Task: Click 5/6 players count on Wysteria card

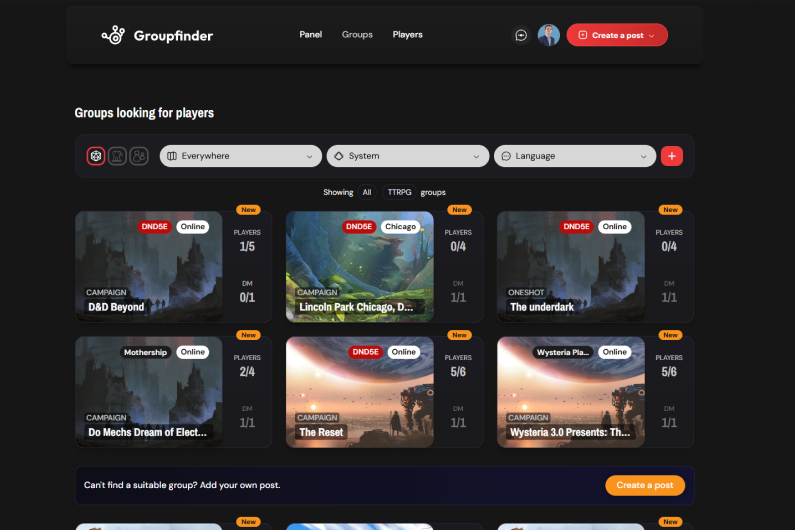Action: pos(669,372)
